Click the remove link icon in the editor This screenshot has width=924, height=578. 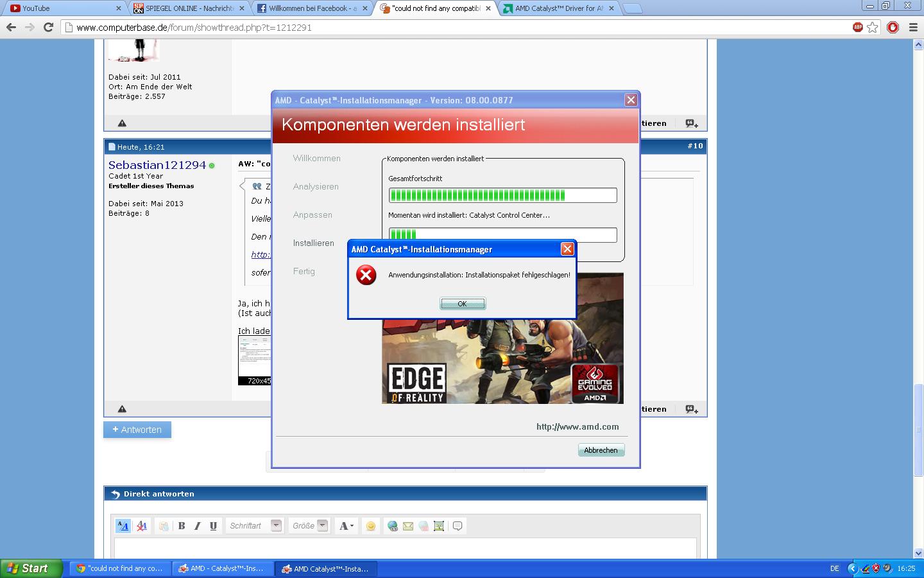(x=424, y=526)
